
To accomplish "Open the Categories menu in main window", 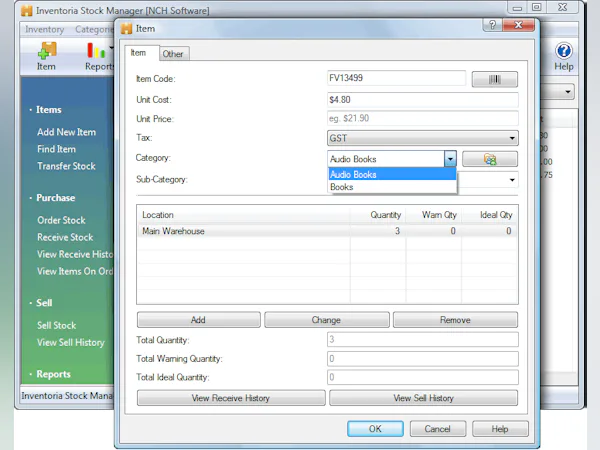I will pyautogui.click(x=94, y=29).
